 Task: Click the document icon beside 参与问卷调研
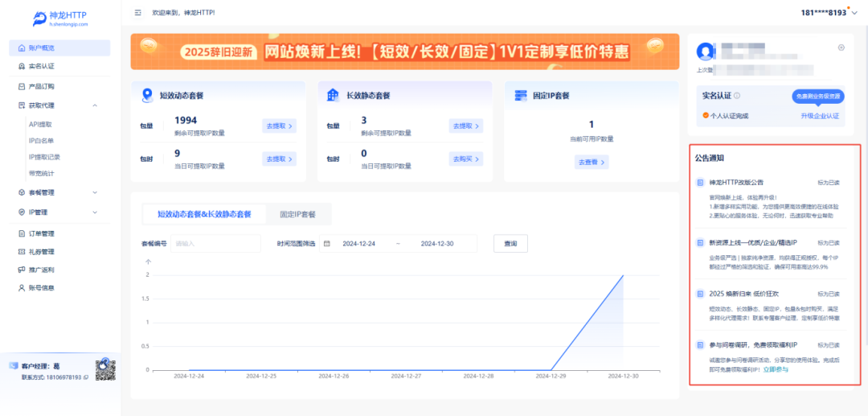point(700,345)
